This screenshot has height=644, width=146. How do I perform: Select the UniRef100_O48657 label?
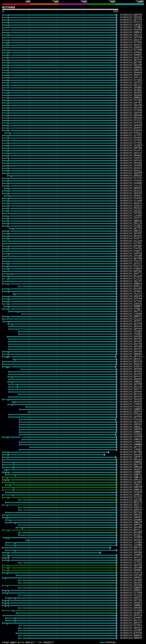pos(131,55)
